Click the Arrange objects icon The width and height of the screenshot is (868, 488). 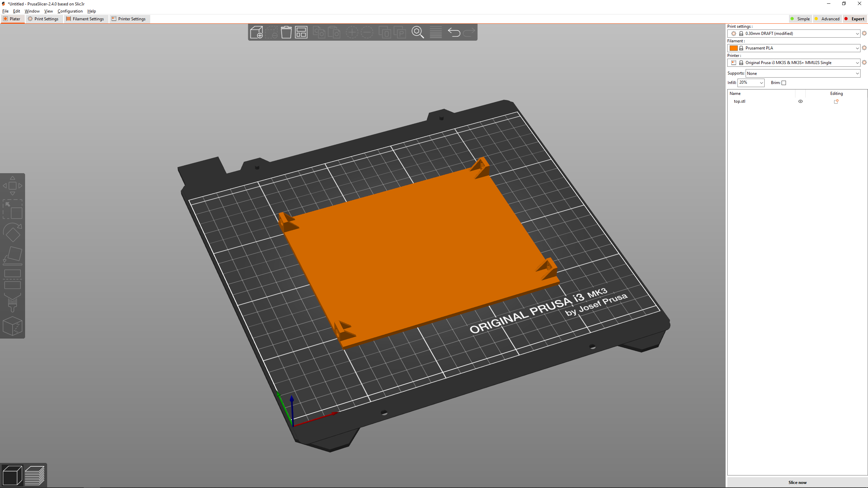tap(301, 33)
